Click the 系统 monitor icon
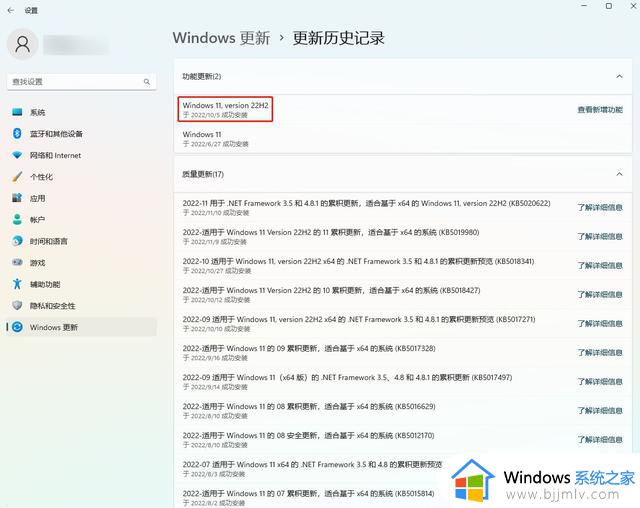 (x=17, y=112)
